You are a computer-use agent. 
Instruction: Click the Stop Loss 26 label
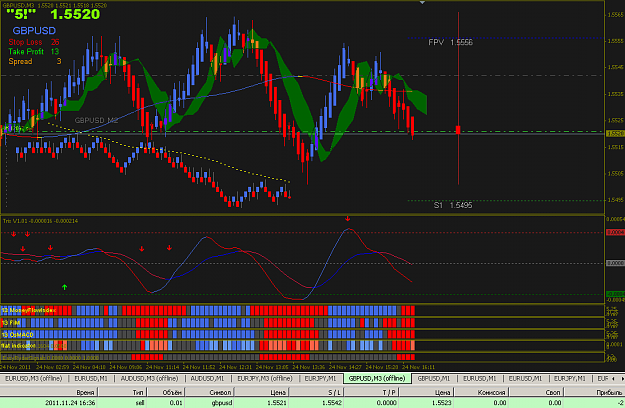(x=34, y=42)
